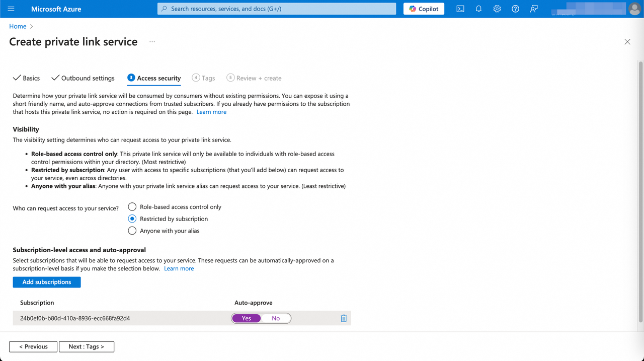This screenshot has width=644, height=361.
Task: Open the ellipsis menu beside page title
Action: pyautogui.click(x=152, y=41)
